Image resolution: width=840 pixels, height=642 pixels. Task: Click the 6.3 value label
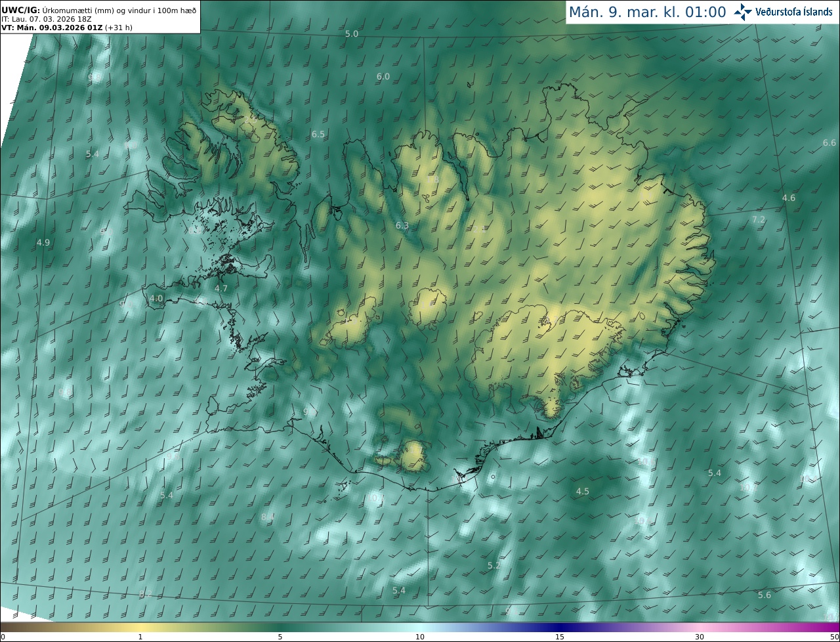click(x=402, y=226)
